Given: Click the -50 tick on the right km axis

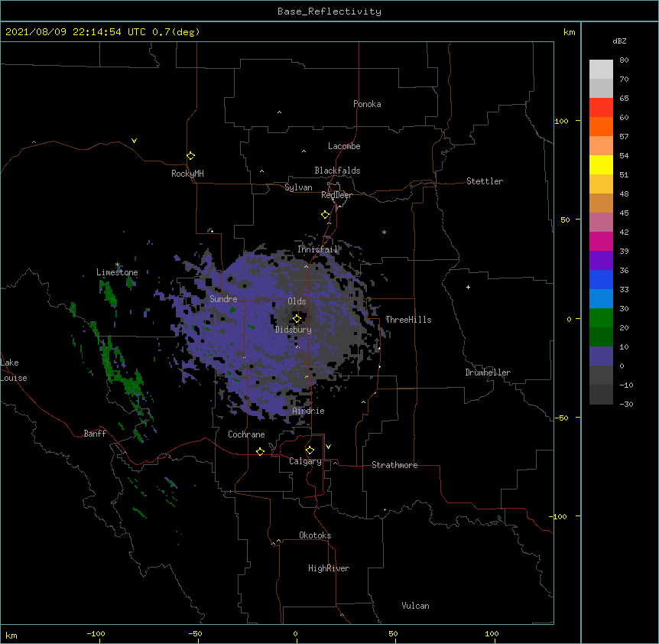Looking at the screenshot, I should pyautogui.click(x=561, y=418).
